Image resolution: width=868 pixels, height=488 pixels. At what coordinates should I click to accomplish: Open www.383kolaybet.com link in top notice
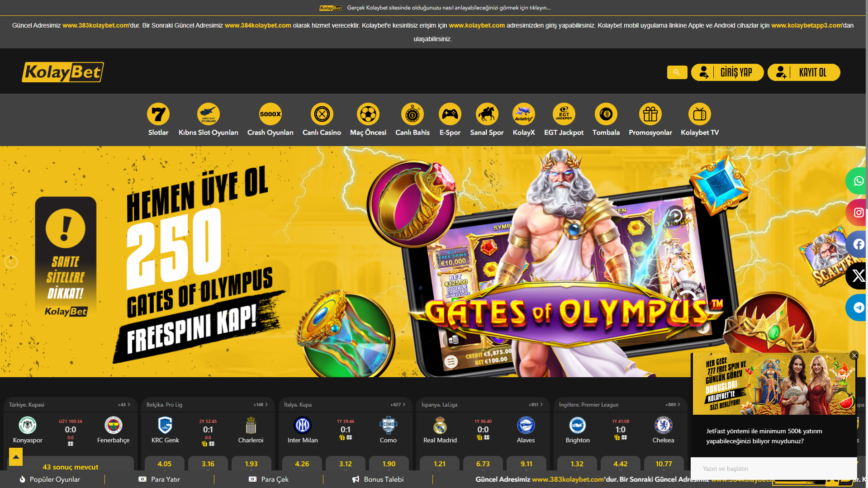(95, 25)
